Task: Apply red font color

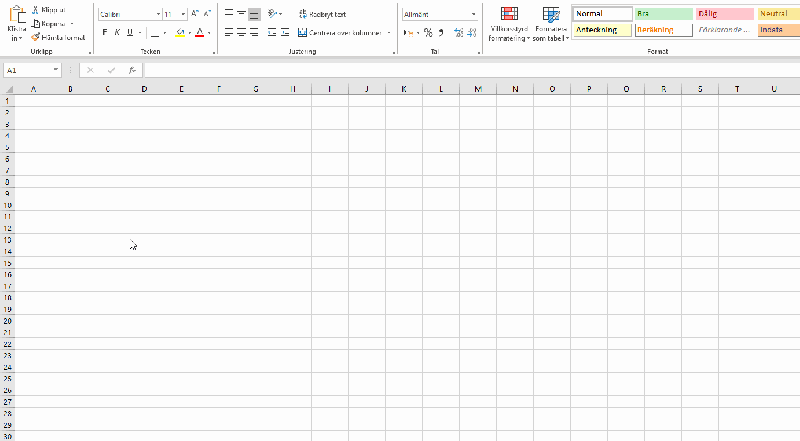Action: [x=199, y=33]
